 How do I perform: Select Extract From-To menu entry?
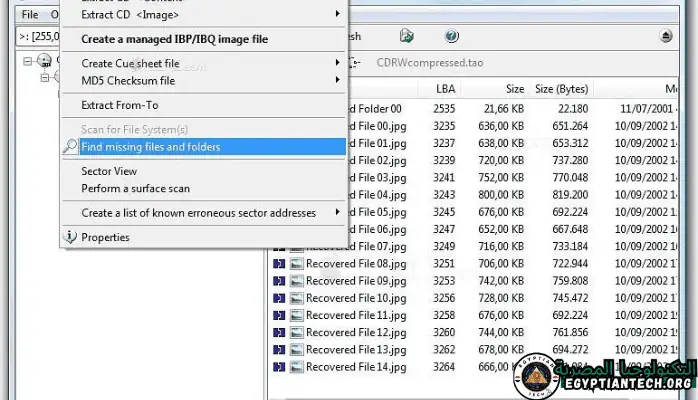tap(120, 105)
